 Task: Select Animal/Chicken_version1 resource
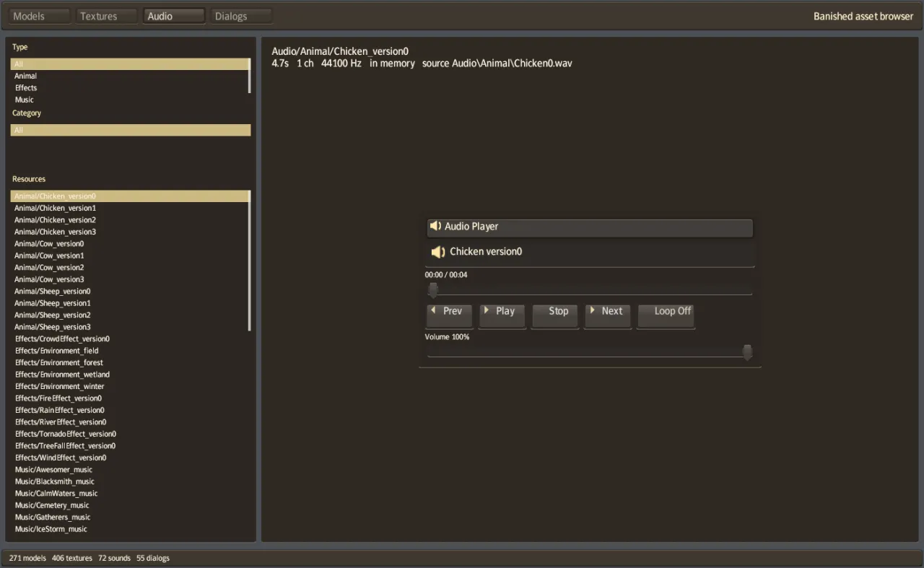130,208
